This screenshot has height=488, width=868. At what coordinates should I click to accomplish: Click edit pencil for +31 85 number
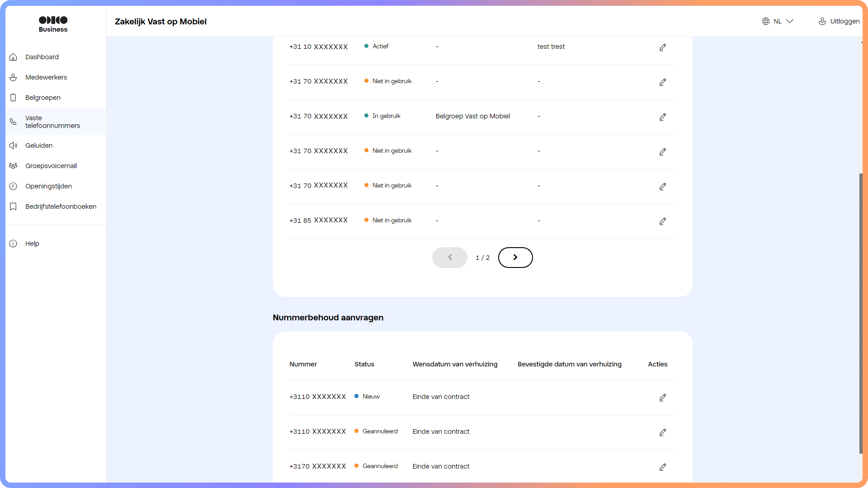pos(662,221)
